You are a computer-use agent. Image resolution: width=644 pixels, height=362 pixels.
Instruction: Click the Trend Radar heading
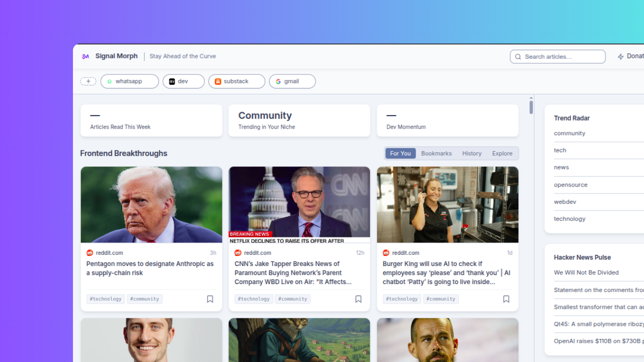pos(572,118)
